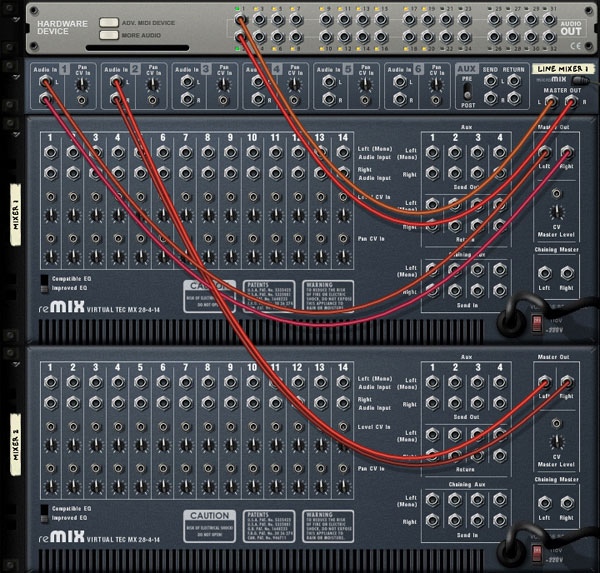Click Line Mixer Master Out right jack
Screen dimensions: 600x573
point(571,102)
